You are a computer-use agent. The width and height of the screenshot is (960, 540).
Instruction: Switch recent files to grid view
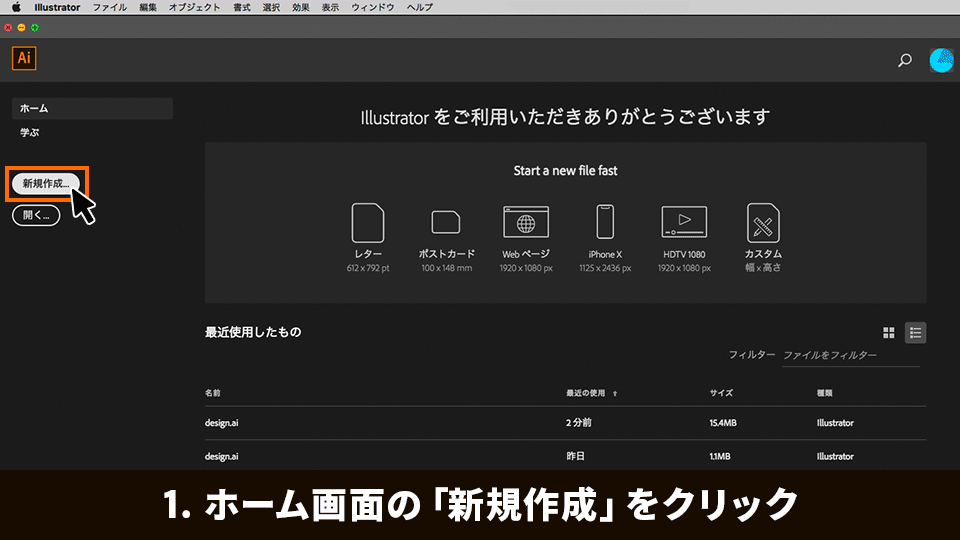pyautogui.click(x=889, y=332)
